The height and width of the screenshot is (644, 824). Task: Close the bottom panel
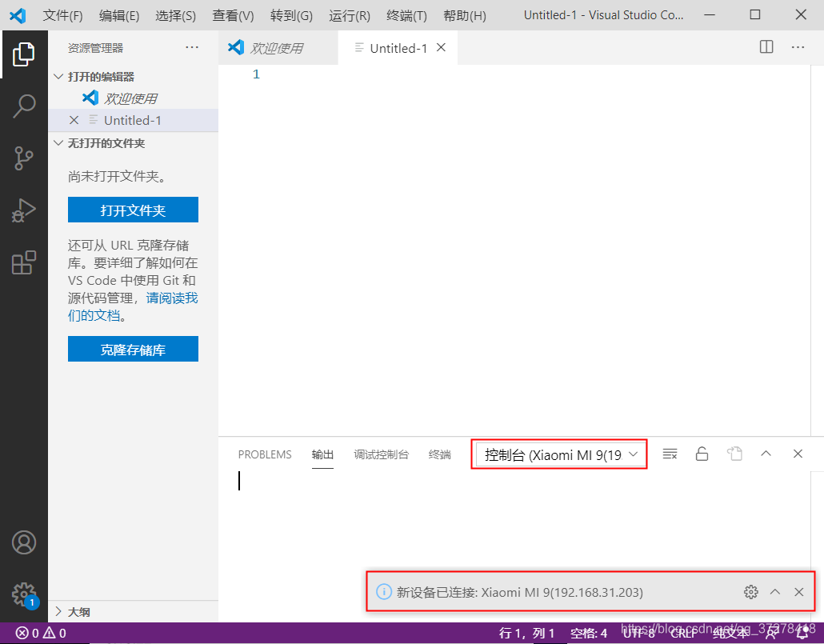(x=798, y=453)
